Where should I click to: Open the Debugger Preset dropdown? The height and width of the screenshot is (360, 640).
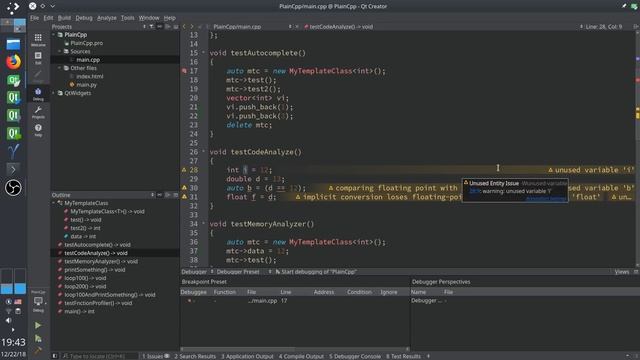243,271
